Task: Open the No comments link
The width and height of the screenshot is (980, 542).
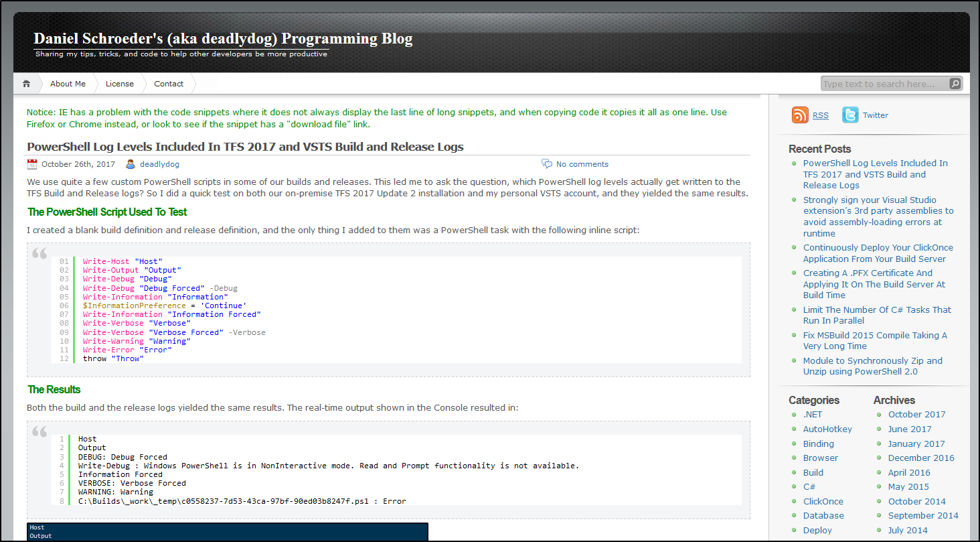Action: [582, 164]
